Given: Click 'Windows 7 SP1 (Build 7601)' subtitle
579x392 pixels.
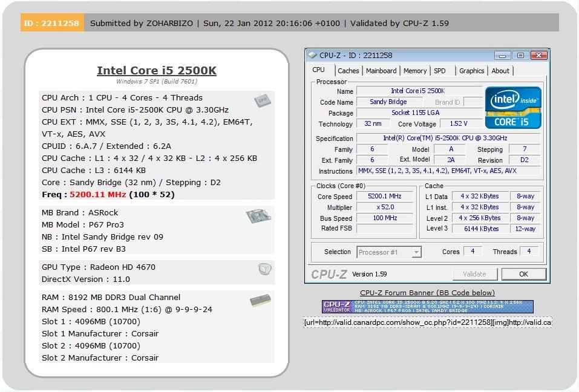Looking at the screenshot, I should click(x=157, y=82).
